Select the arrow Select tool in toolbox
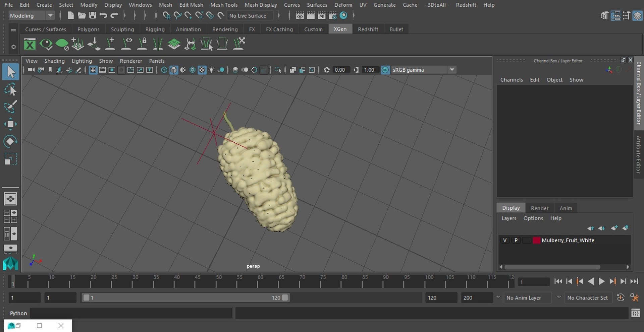The image size is (644, 332). 10,72
